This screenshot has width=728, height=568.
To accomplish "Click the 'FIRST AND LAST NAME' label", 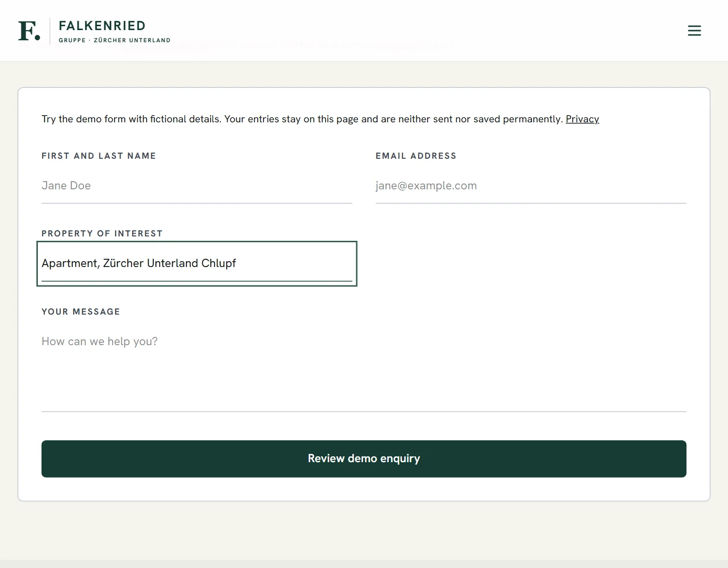I will click(99, 156).
